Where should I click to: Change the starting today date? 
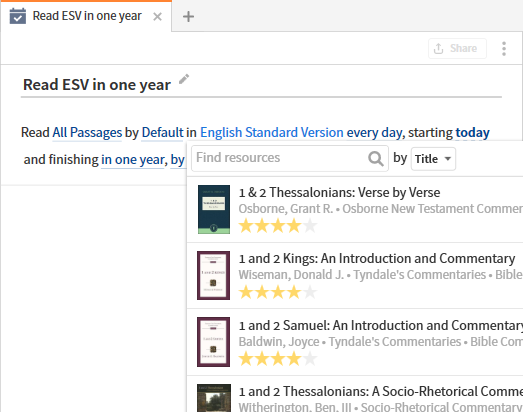473,132
